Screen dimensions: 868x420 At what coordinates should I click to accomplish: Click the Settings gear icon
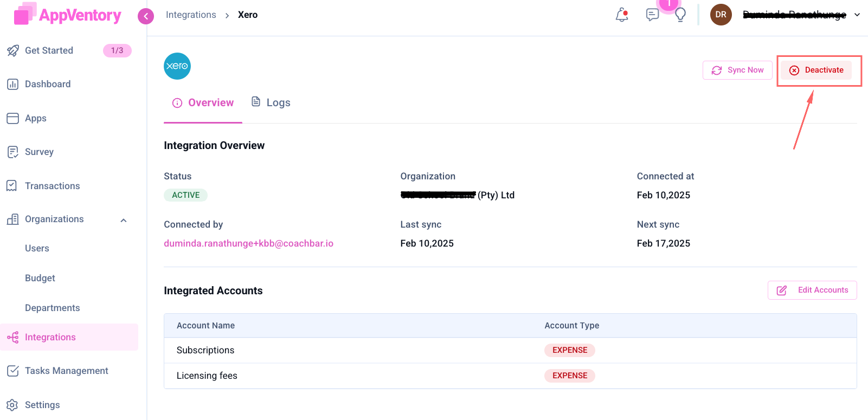tap(12, 405)
